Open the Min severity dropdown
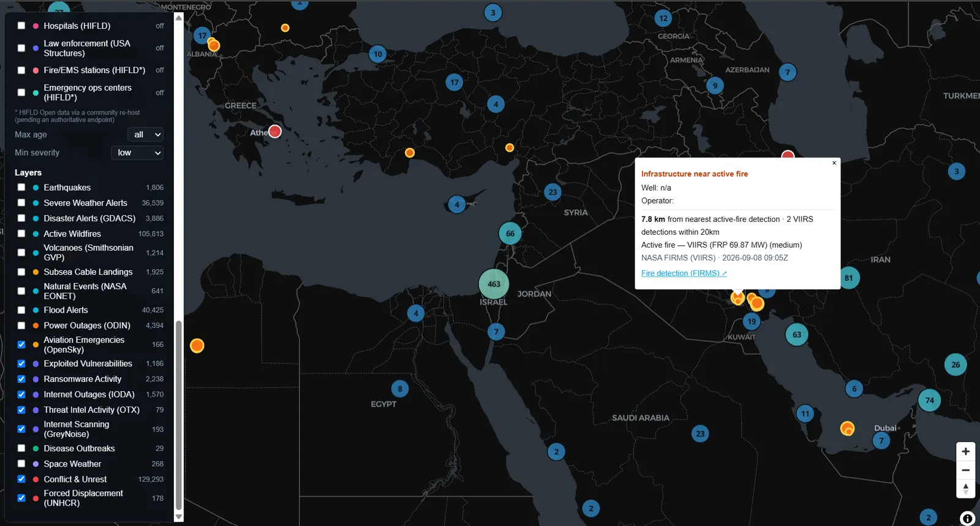This screenshot has width=980, height=526. [137, 153]
